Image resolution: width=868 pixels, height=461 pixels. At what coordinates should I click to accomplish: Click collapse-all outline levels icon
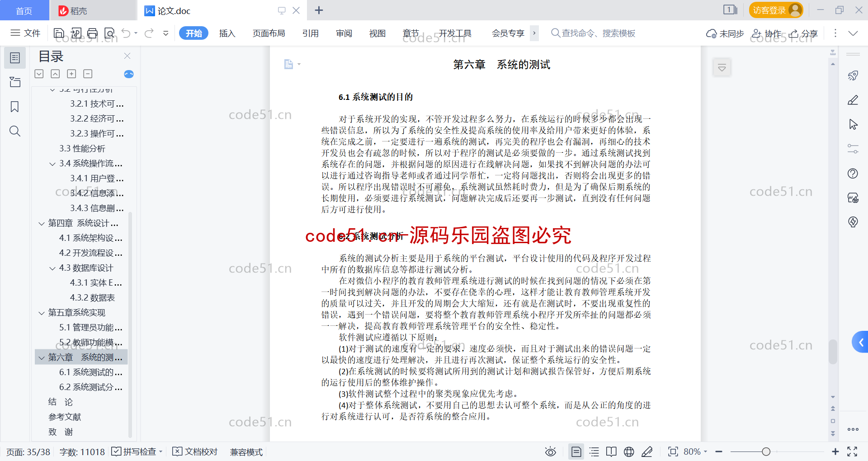[x=55, y=74]
